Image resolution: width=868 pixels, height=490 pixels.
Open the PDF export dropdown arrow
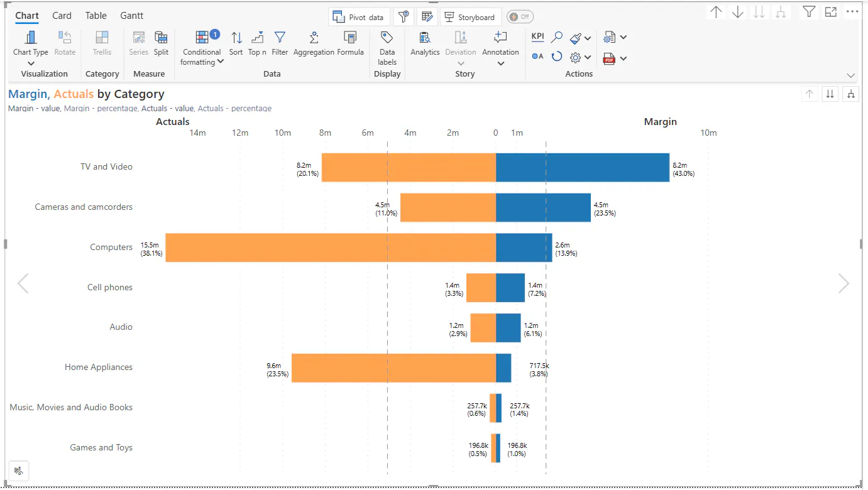pyautogui.click(x=623, y=58)
